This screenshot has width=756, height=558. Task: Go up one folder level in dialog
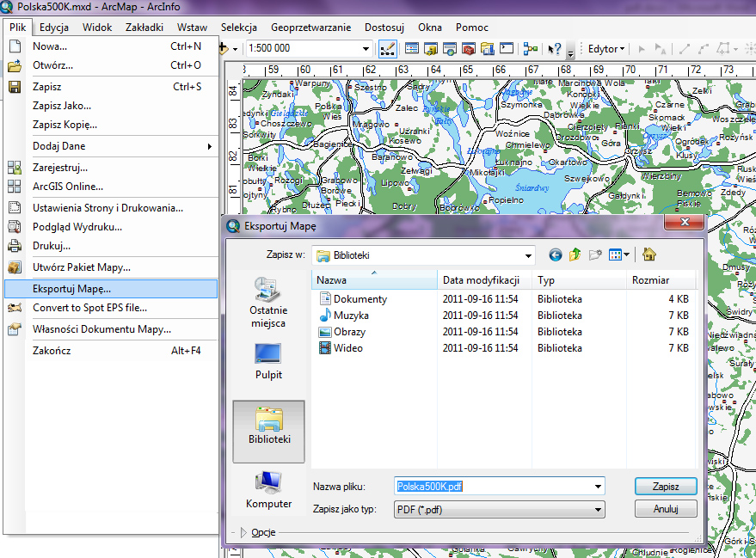point(575,254)
